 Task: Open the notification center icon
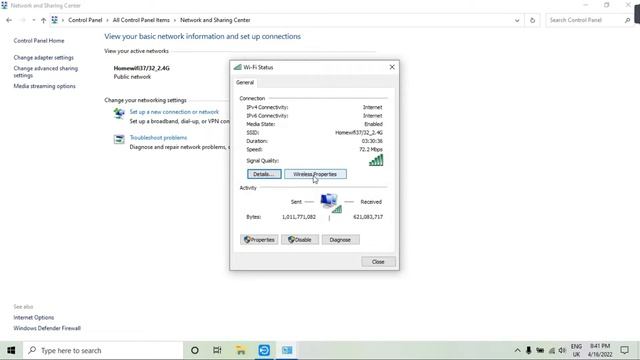tap(624, 350)
